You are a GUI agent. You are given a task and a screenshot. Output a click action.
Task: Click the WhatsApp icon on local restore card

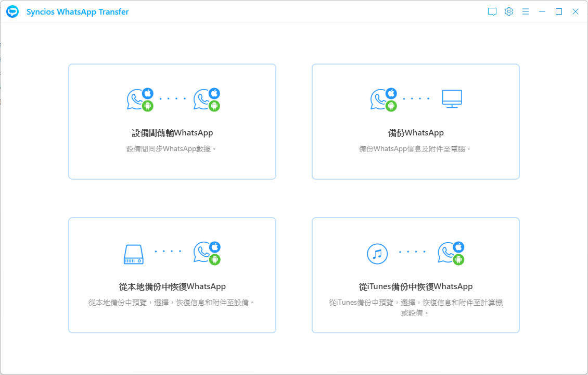point(207,254)
